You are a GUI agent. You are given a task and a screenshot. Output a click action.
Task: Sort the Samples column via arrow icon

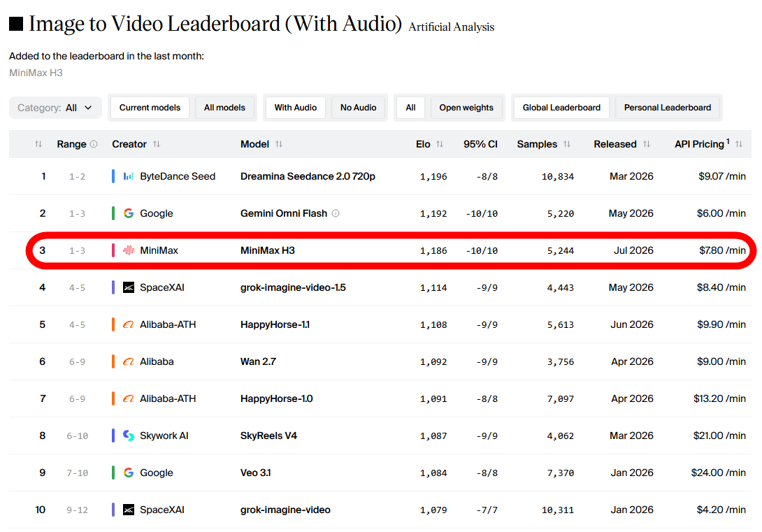click(567, 144)
